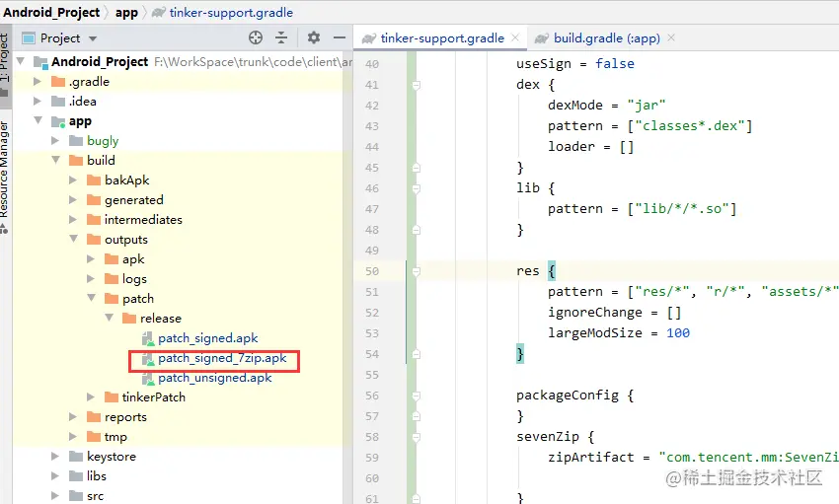Expand the intermediates folder
The width and height of the screenshot is (839, 504).
(73, 220)
